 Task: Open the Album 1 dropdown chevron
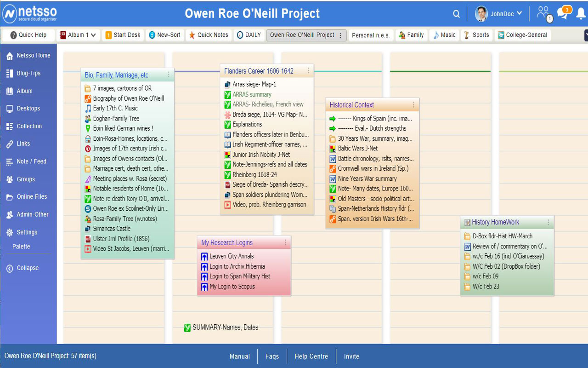(x=94, y=35)
